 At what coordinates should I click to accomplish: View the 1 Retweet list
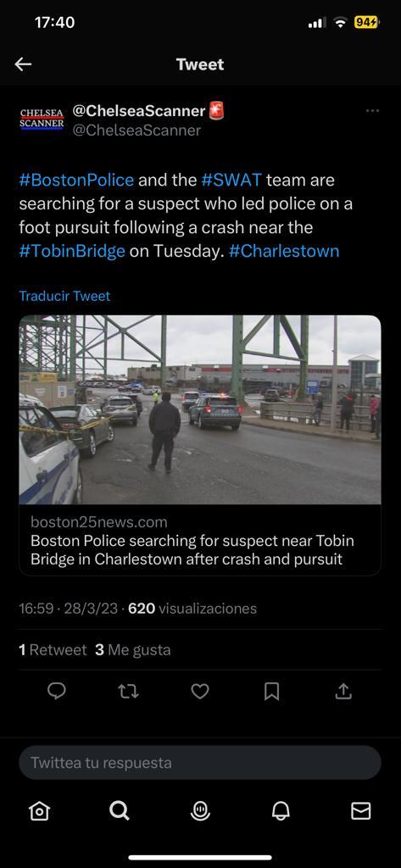[x=53, y=649]
